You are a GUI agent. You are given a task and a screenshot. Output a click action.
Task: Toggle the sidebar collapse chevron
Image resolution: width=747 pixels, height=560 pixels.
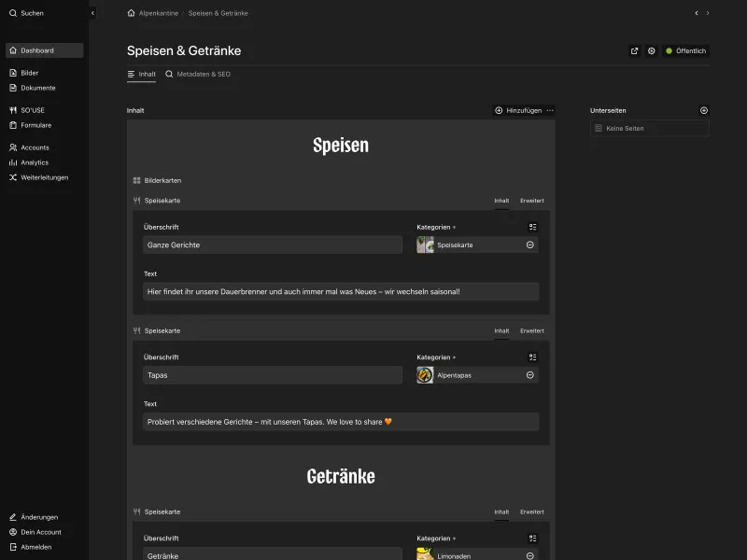tap(92, 13)
